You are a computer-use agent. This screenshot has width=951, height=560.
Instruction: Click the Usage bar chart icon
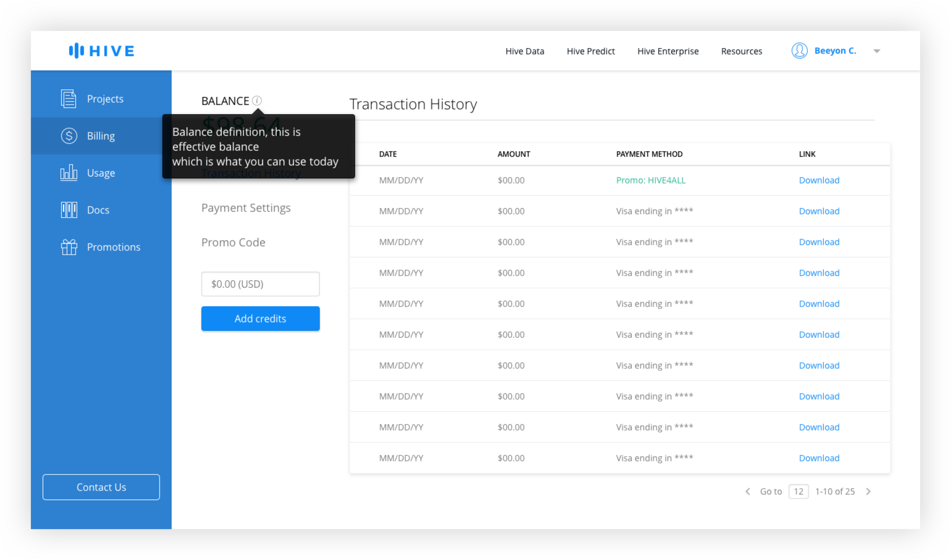click(x=68, y=173)
